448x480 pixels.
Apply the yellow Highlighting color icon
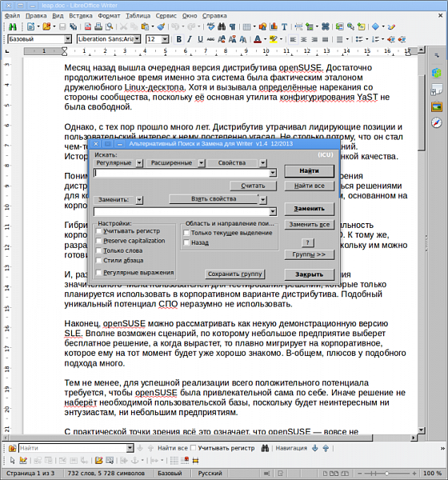[274, 39]
